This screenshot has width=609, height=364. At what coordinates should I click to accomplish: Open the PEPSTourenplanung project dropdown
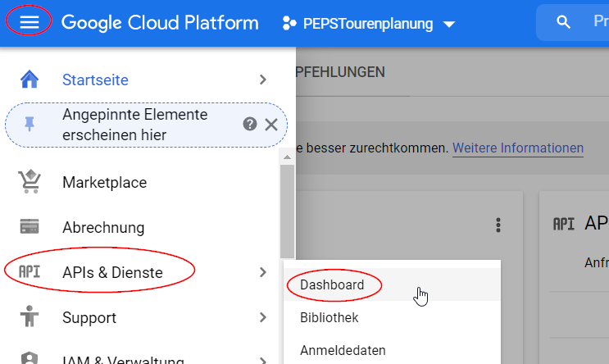pyautogui.click(x=368, y=24)
